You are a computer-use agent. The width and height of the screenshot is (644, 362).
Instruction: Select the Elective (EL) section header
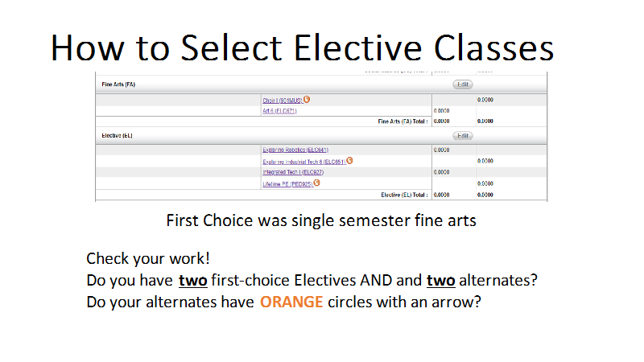tap(117, 135)
